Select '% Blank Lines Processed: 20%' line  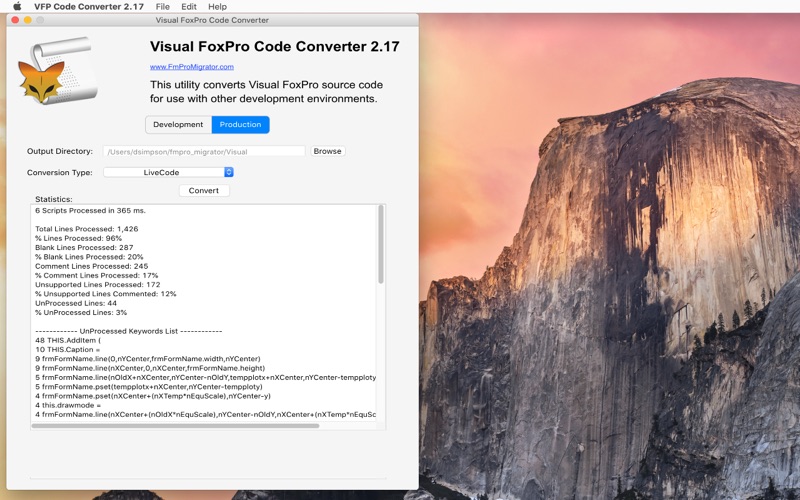click(x=89, y=257)
